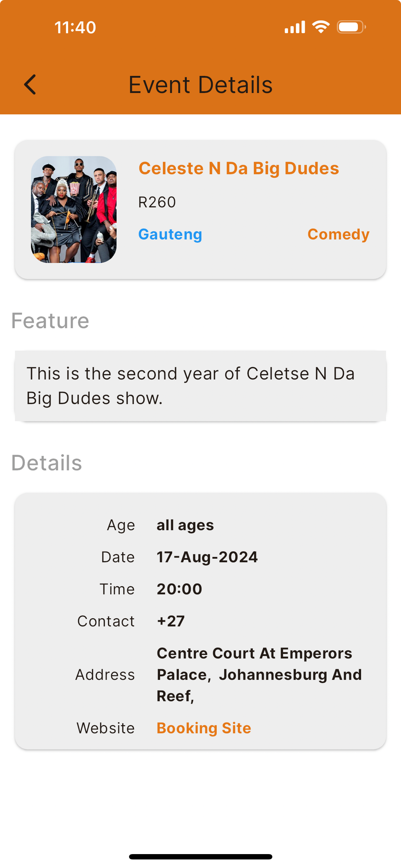Tap the back arrow icon
This screenshot has width=401, height=868.
click(x=30, y=84)
